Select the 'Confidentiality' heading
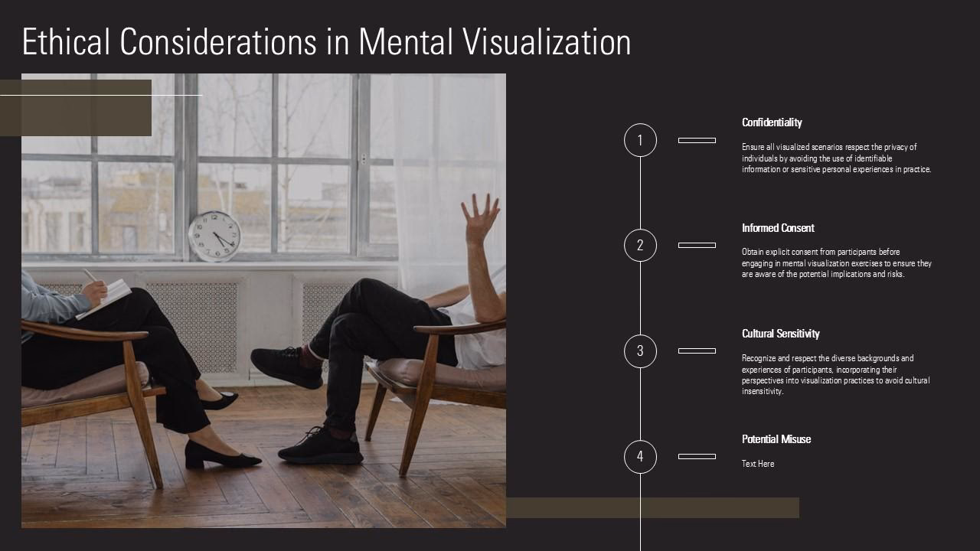This screenshot has width=980, height=551. click(772, 122)
